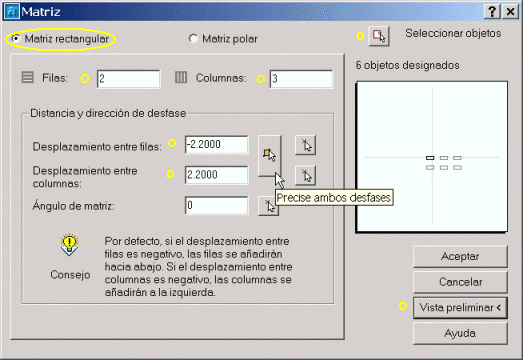Expand the Vista preliminar button
This screenshot has height=360, width=523.
point(460,308)
